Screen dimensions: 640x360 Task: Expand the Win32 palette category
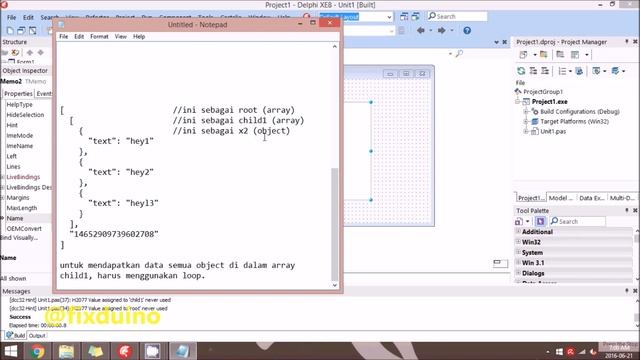click(518, 242)
